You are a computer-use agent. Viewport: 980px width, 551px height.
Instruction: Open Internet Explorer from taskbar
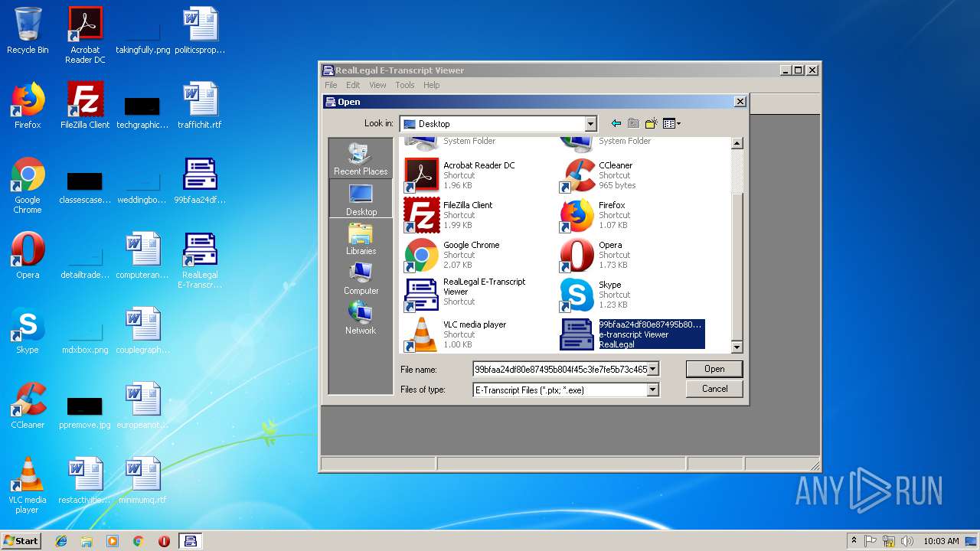61,540
